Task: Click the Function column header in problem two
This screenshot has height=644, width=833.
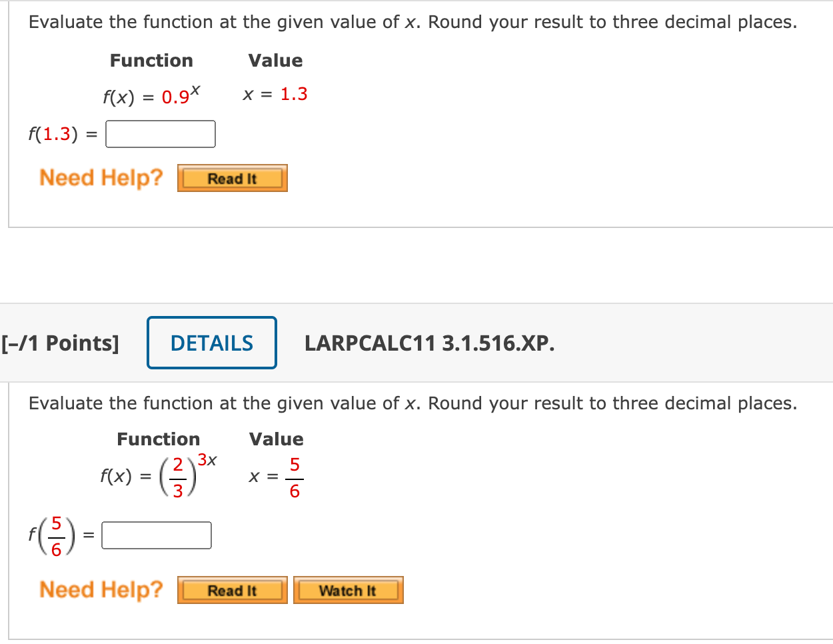Action: point(158,439)
